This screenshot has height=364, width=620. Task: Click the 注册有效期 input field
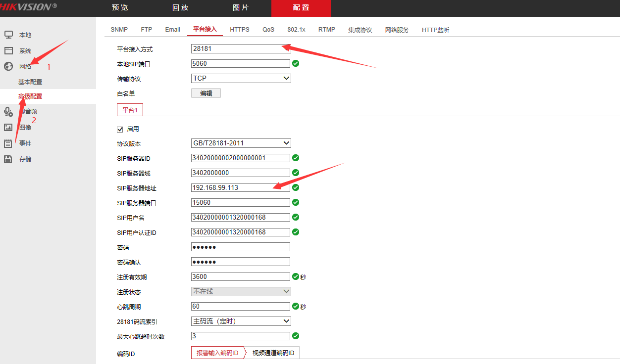241,276
